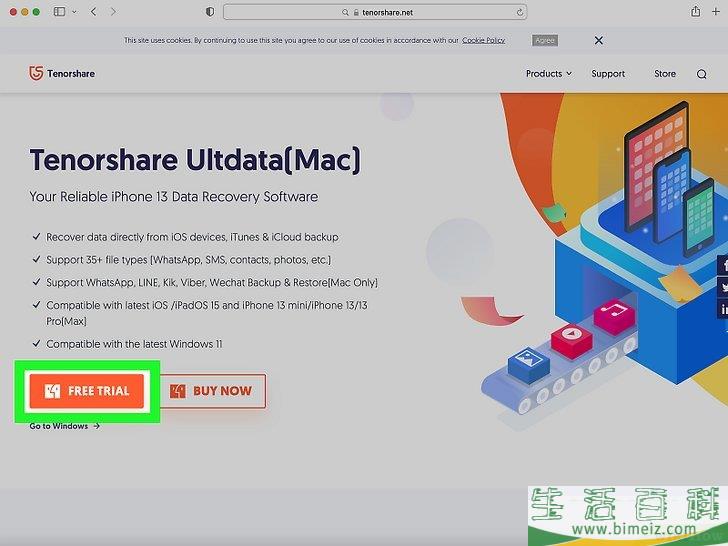Click the FREE TRIAL button
Image resolution: width=728 pixels, height=546 pixels.
click(x=87, y=391)
